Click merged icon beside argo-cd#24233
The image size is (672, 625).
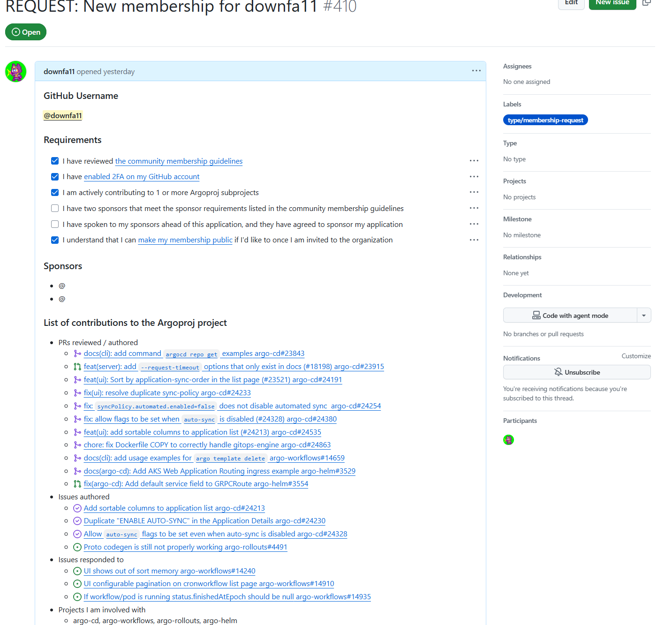click(x=77, y=393)
